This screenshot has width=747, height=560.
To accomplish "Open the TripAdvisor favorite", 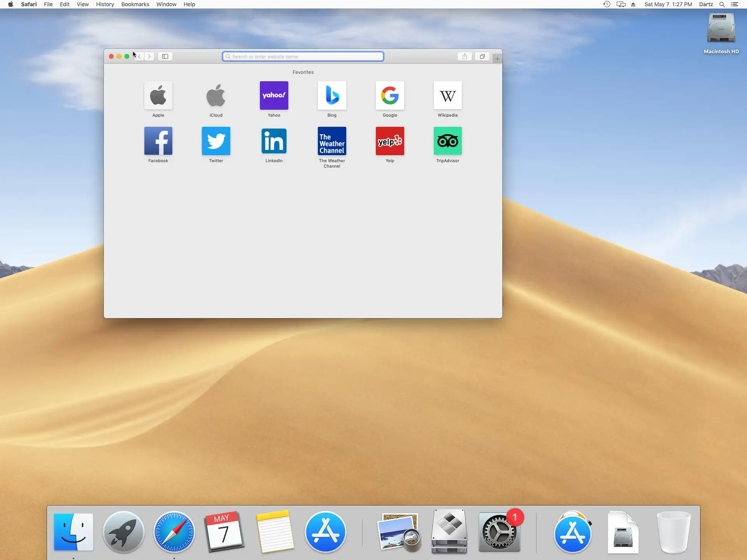I will pyautogui.click(x=447, y=141).
